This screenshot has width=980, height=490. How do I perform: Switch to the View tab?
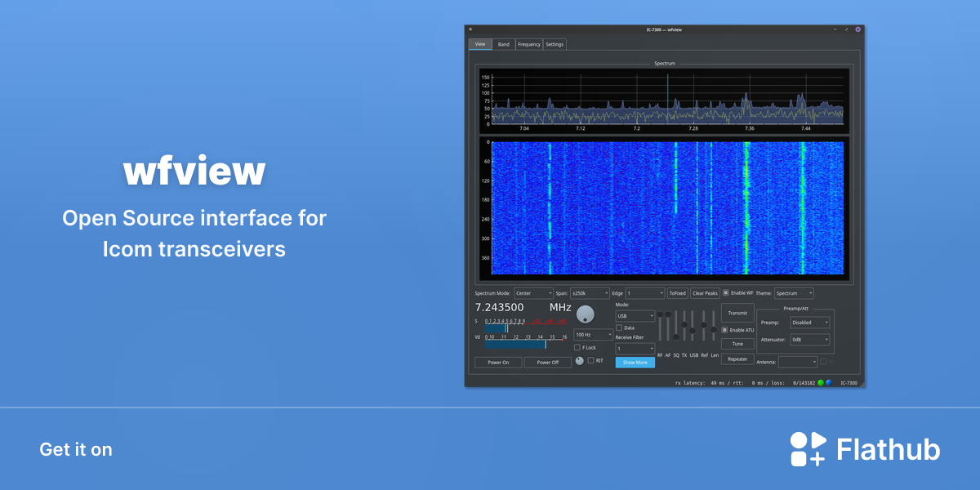[x=480, y=44]
